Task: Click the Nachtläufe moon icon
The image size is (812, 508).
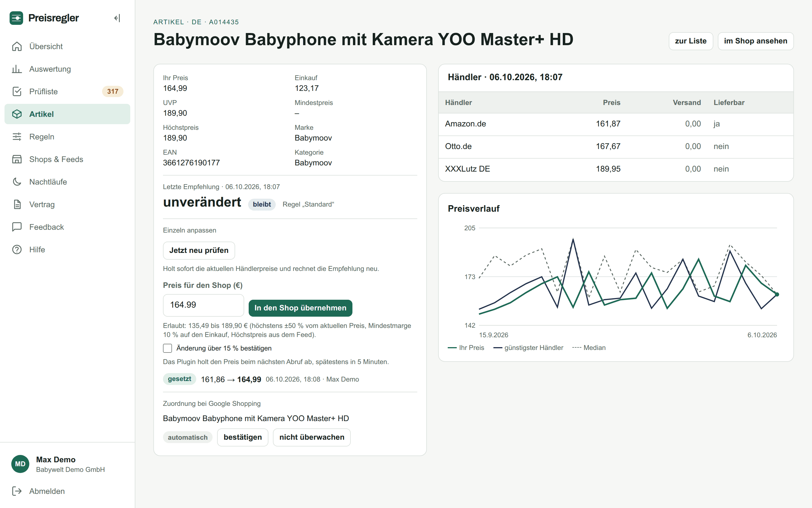Action: (x=17, y=182)
